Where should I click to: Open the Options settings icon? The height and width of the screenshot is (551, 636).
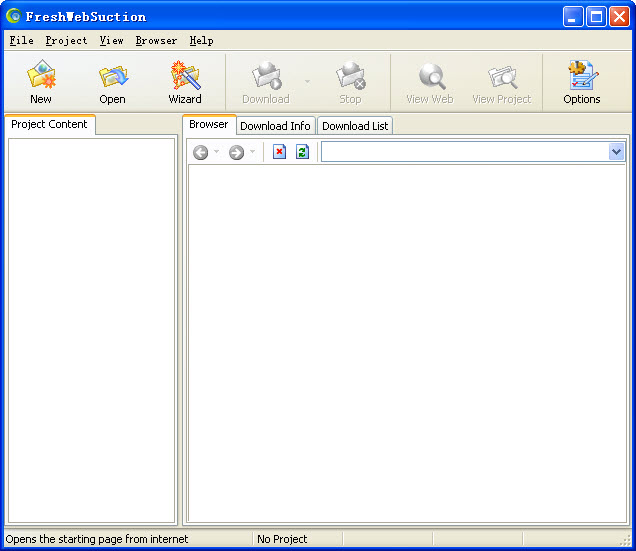pos(581,80)
